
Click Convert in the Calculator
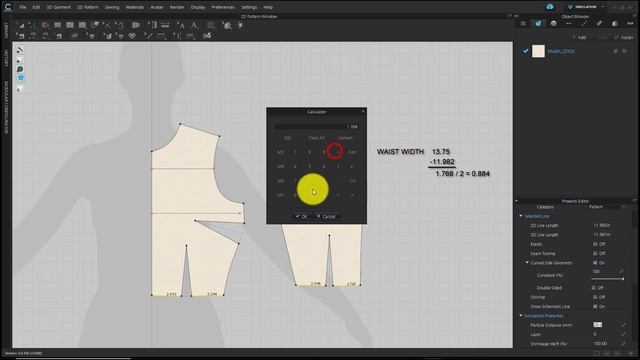tap(345, 138)
